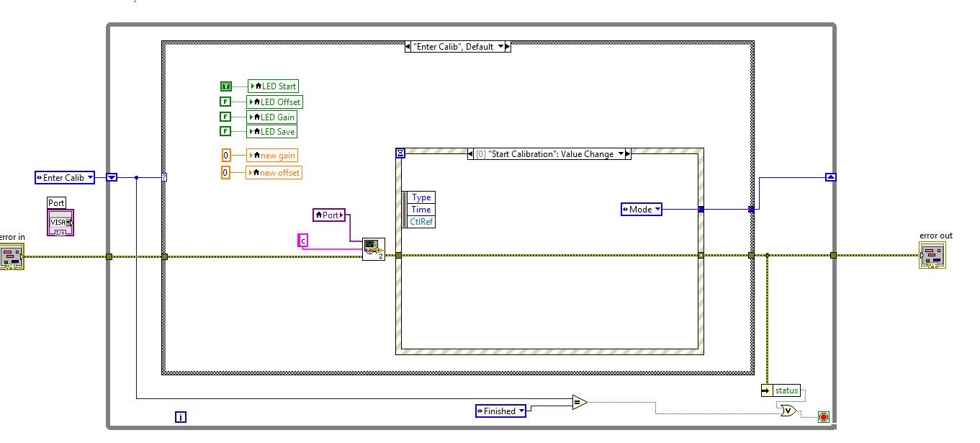Select the LED Save local variable
Viewport: 980px width, 443px height.
pos(271,131)
